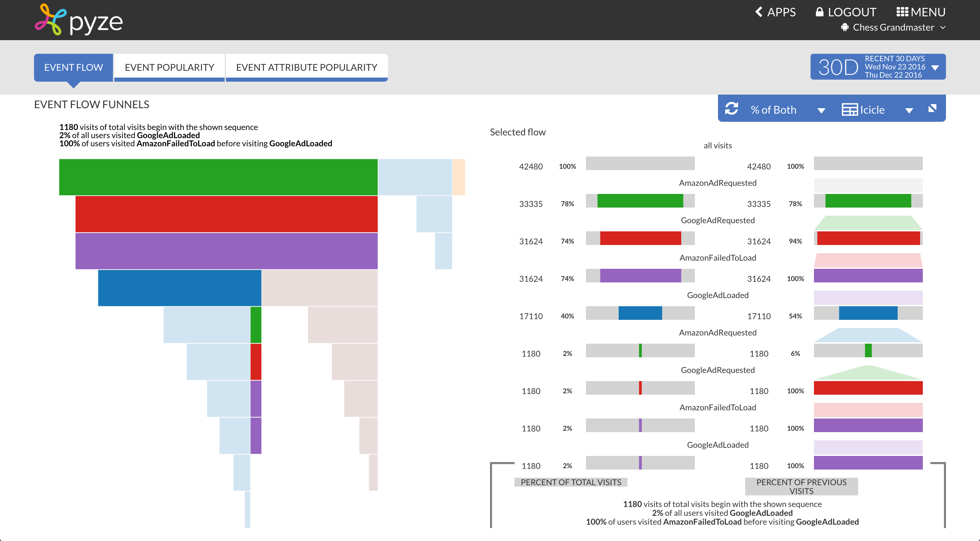The image size is (980, 541).
Task: Switch to the Event Popularity tab
Action: 169,67
